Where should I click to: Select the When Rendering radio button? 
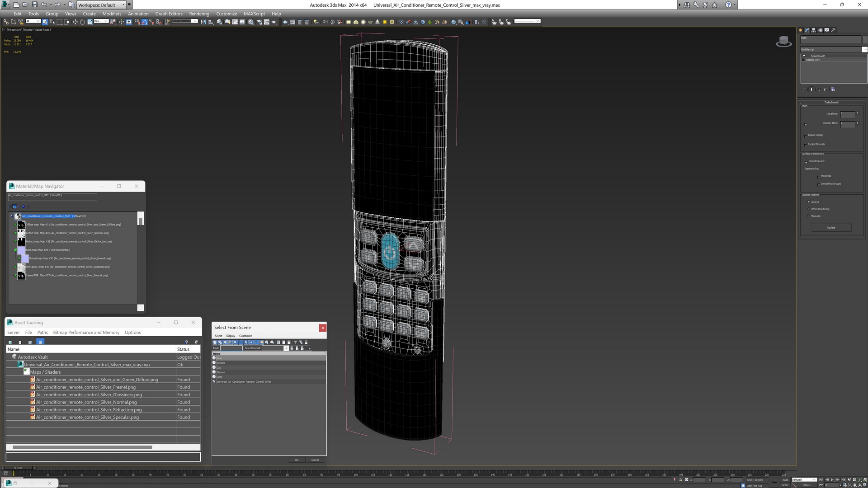tap(809, 209)
